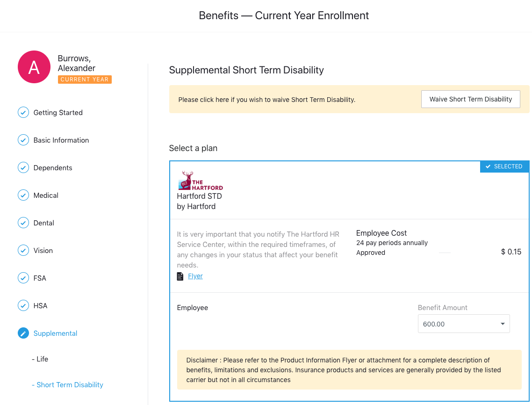Click the Dependents step checkmark icon
Image resolution: width=532 pixels, height=405 pixels.
(23, 168)
